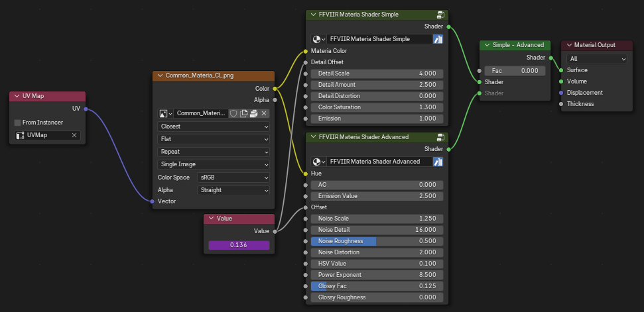
Task: Click the Noise Distortion 2.000 field
Action: (x=377, y=252)
